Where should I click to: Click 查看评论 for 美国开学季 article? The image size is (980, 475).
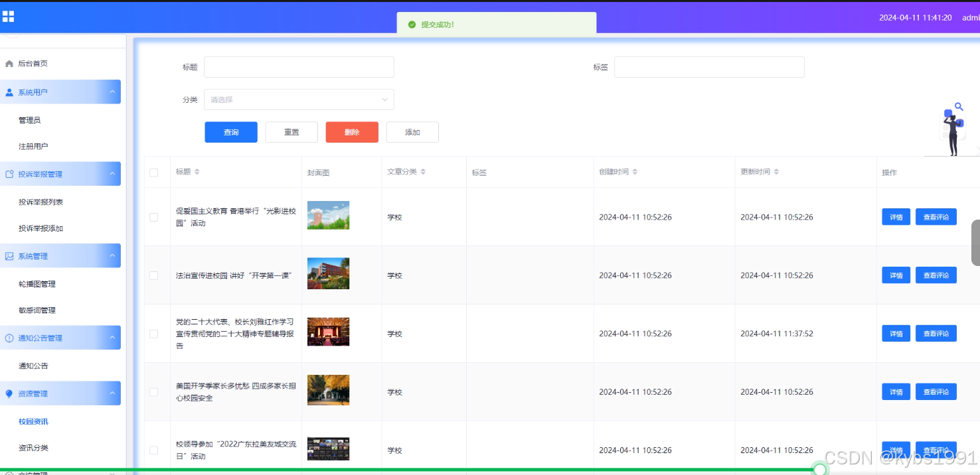point(936,392)
